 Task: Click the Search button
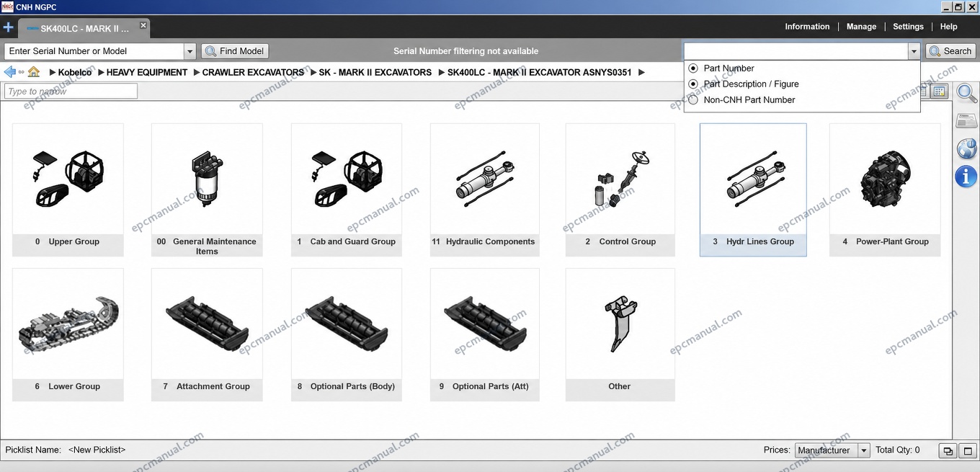coord(950,51)
